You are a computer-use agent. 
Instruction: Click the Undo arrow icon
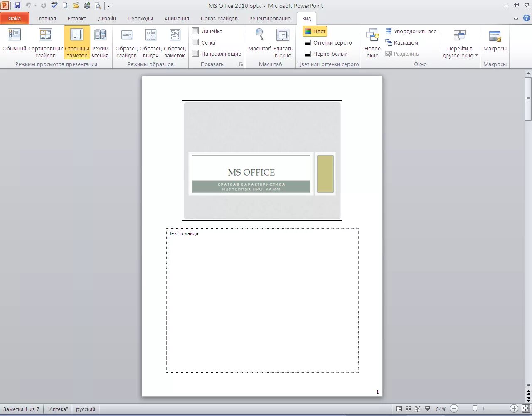click(x=28, y=6)
